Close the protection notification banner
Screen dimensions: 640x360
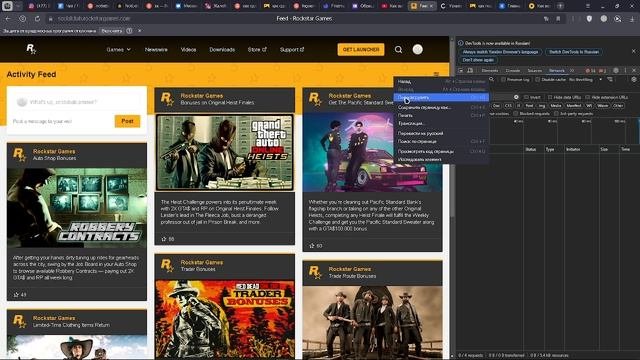140,31
